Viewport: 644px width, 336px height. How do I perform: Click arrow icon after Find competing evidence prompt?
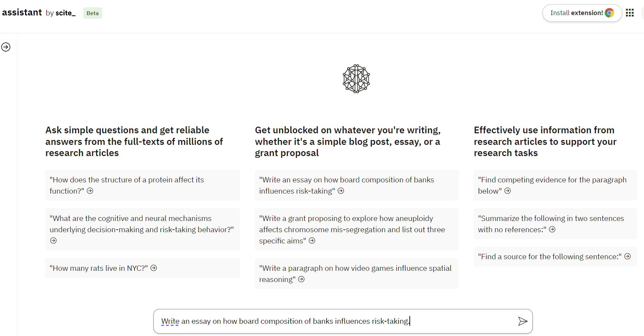(508, 191)
